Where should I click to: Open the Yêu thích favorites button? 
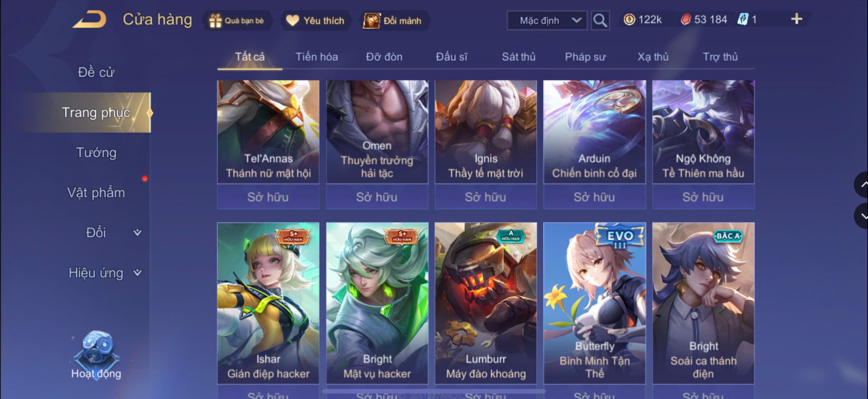[x=315, y=21]
